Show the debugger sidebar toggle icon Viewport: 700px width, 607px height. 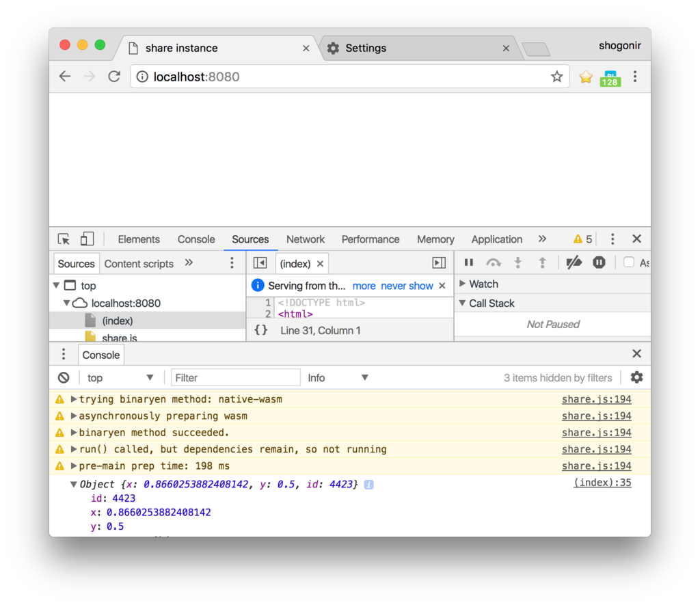click(x=439, y=263)
